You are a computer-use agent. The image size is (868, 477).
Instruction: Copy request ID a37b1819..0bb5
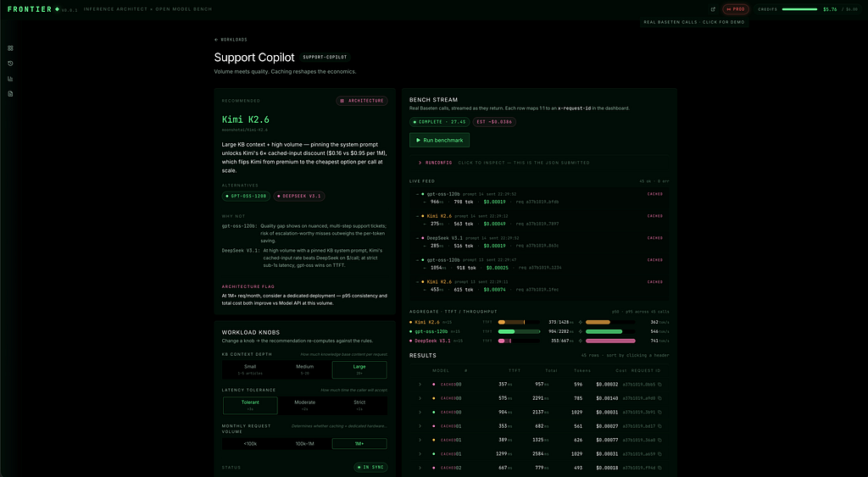click(x=659, y=385)
